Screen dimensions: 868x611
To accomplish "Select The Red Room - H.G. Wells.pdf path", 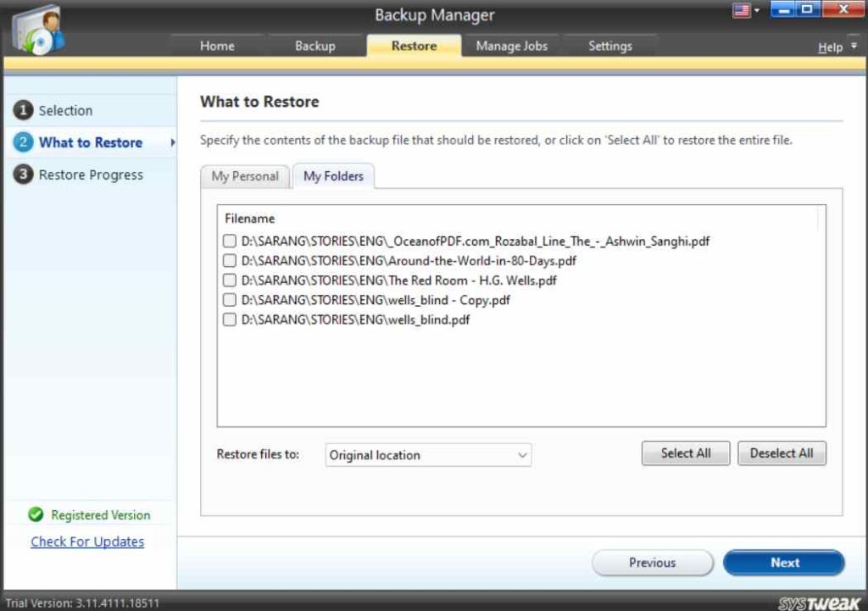I will 398,281.
